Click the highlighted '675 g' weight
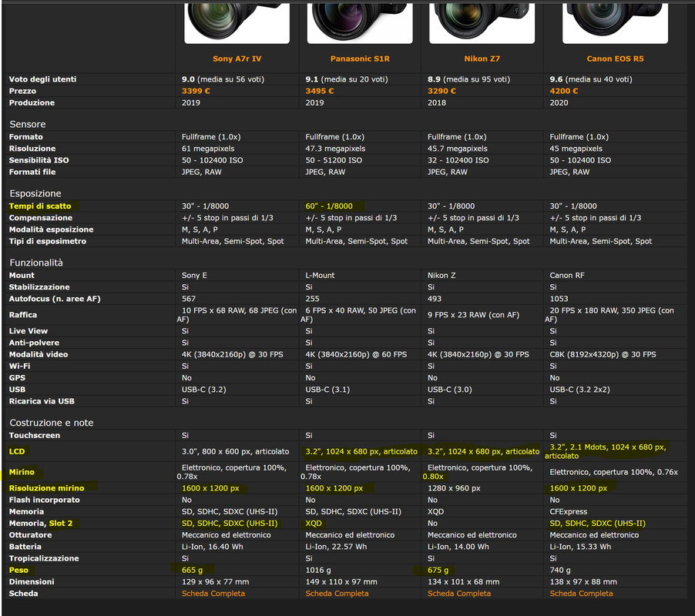 tap(438, 570)
